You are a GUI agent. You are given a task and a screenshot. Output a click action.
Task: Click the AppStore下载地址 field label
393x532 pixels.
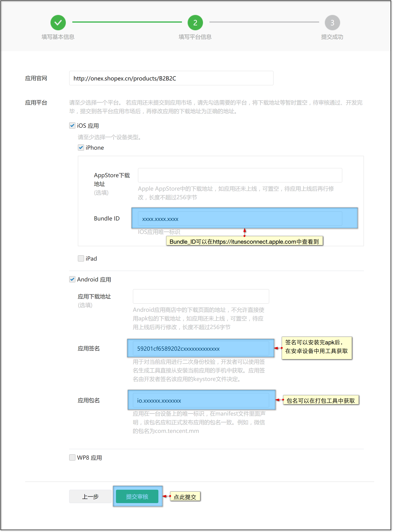(x=112, y=180)
